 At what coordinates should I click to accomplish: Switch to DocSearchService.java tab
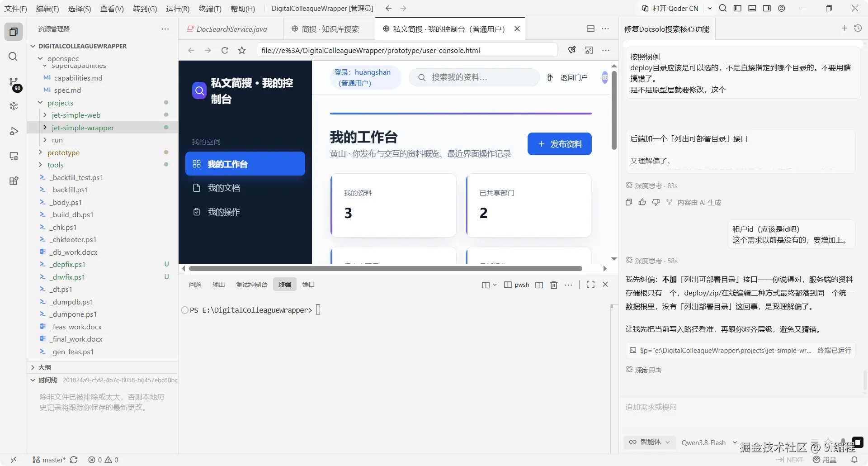(231, 29)
